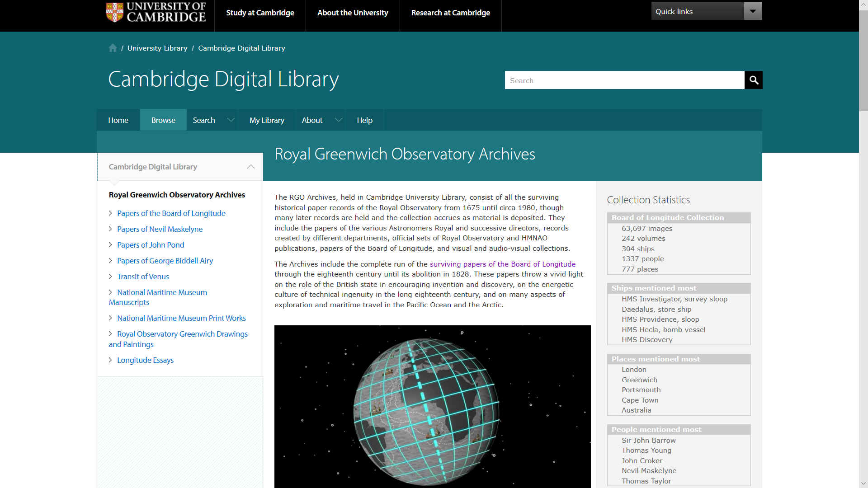Click '1337 people' statistic
Viewport: 868px width, 488px height.
click(642, 259)
